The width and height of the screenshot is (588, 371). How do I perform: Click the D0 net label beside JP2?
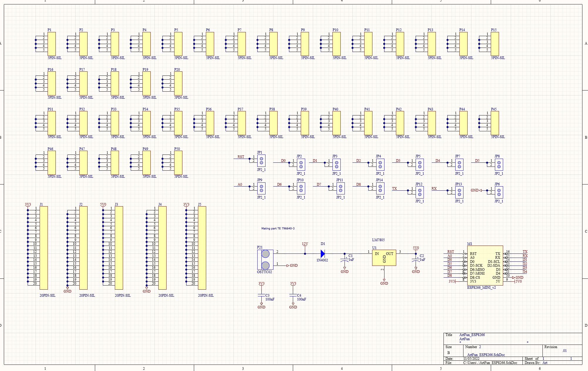[x=283, y=161]
